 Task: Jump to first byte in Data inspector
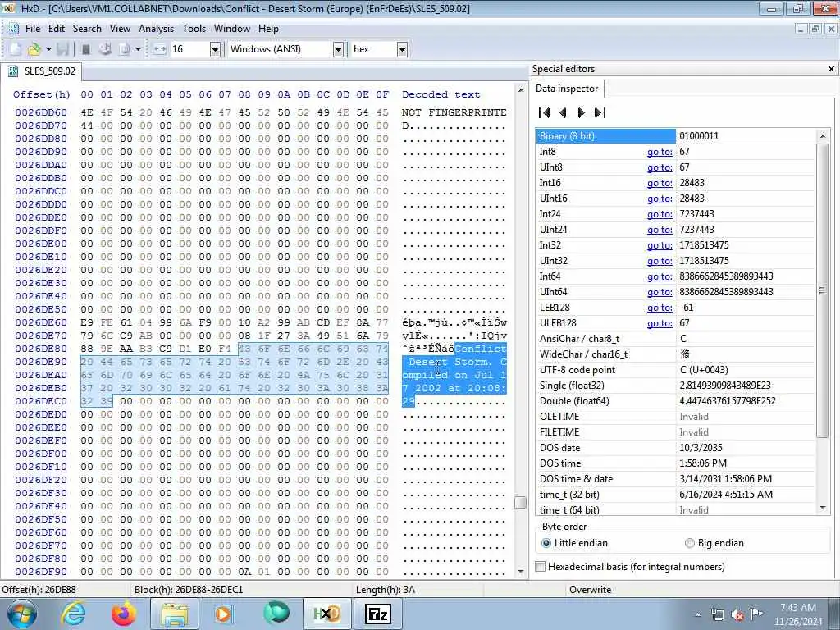[545, 112]
